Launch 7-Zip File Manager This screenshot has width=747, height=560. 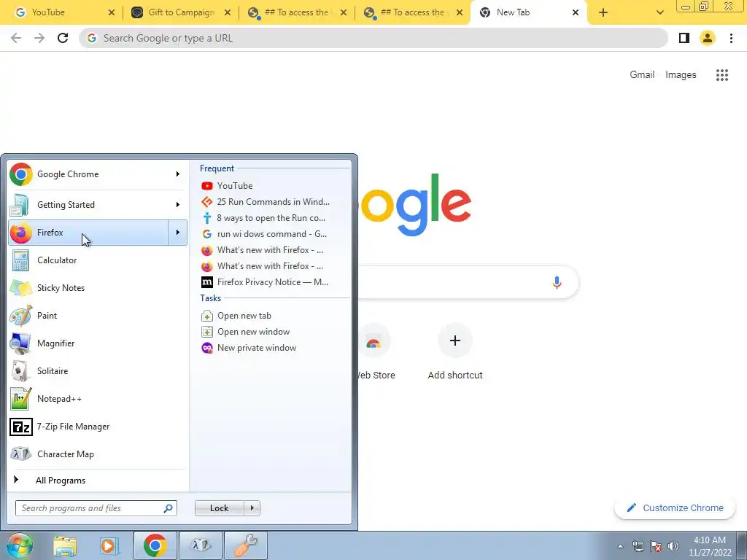(98, 426)
